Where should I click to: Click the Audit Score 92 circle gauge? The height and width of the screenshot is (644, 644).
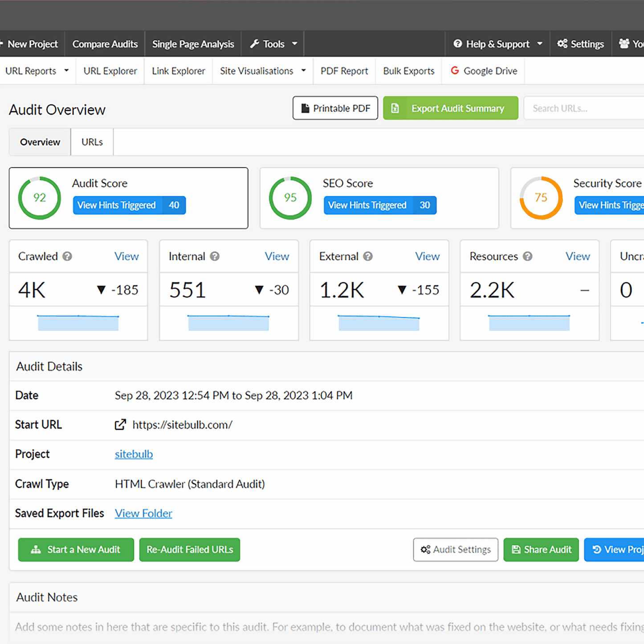coord(40,198)
